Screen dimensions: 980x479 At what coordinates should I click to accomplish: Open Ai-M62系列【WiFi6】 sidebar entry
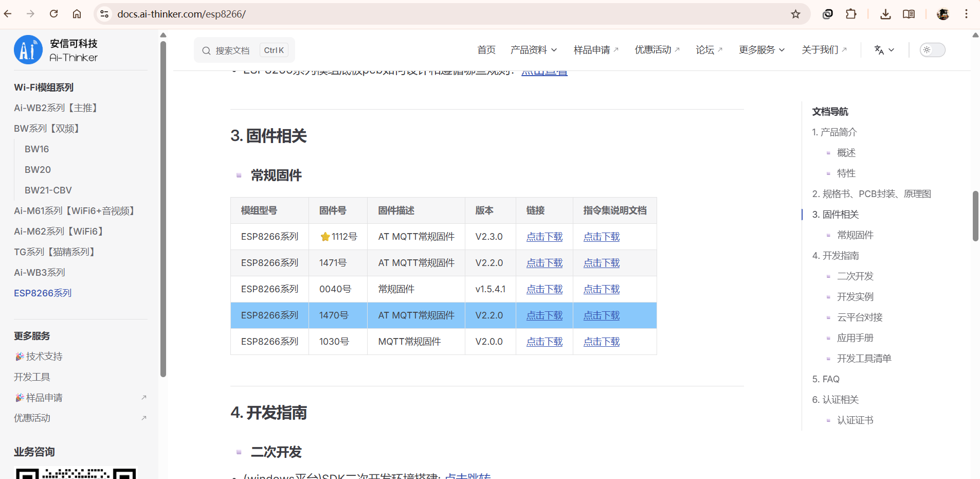click(x=59, y=232)
